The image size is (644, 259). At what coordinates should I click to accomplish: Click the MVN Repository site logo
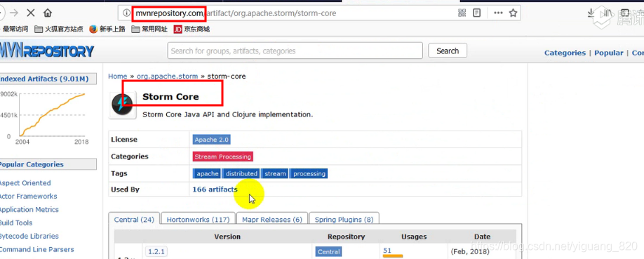(x=47, y=51)
